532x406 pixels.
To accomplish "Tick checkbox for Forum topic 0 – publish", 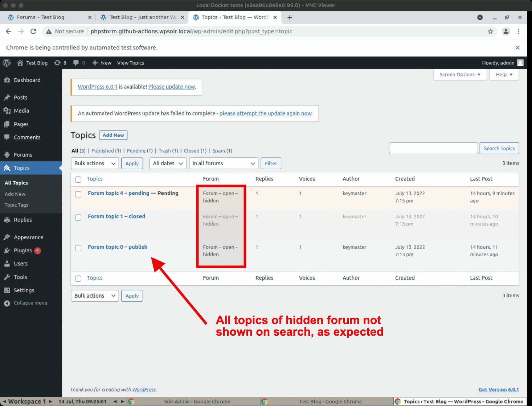I will (78, 248).
